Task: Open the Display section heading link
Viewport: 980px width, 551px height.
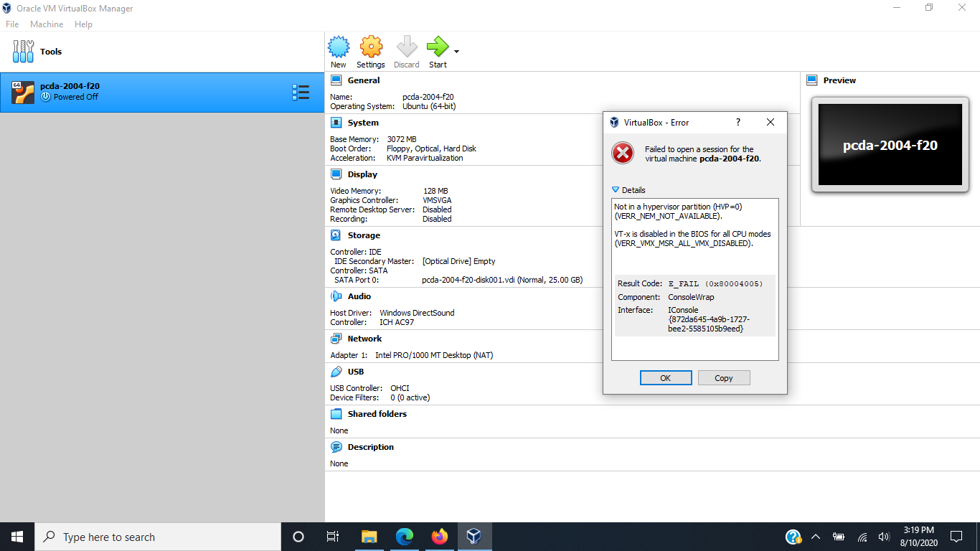Action: pos(362,174)
